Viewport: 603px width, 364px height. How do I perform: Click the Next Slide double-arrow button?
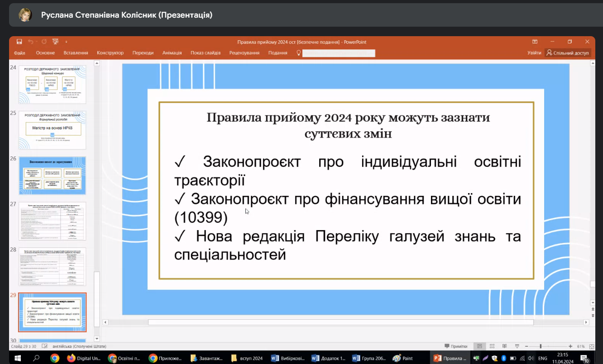point(593,315)
